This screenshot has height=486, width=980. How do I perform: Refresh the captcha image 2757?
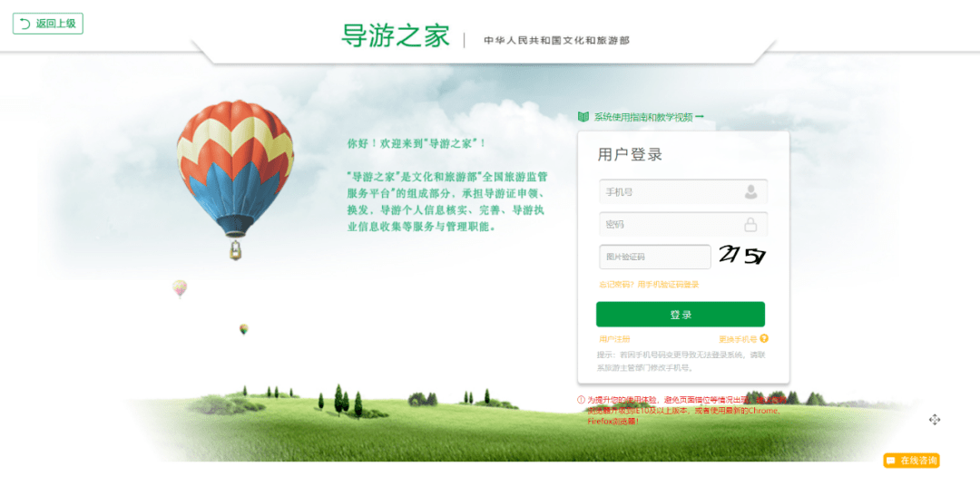click(742, 255)
